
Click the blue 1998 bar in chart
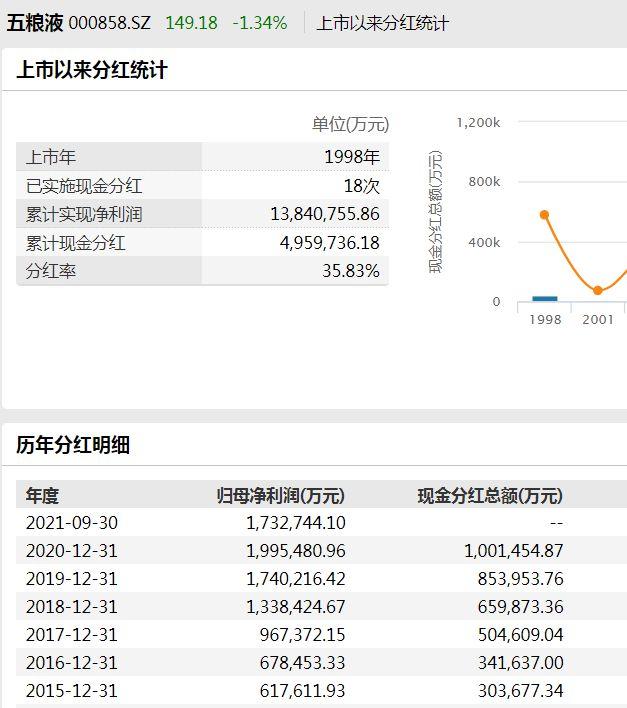545,298
